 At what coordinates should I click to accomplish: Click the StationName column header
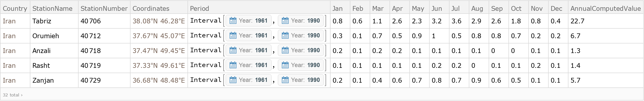tap(52, 9)
